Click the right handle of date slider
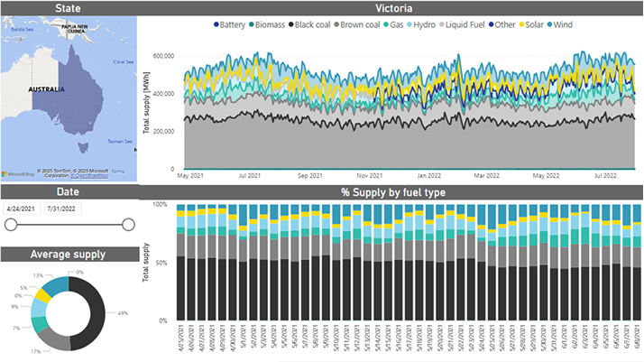 (x=128, y=225)
